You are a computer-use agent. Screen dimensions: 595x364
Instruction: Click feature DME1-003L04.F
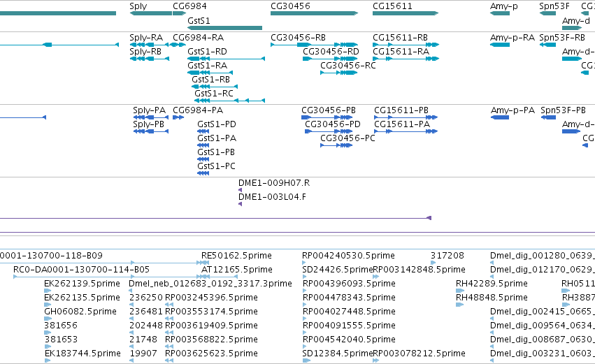272,197
